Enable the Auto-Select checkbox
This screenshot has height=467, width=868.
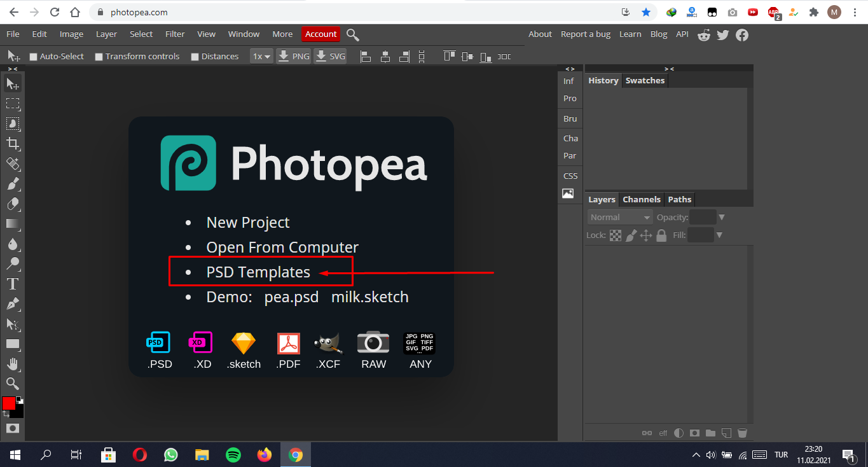pyautogui.click(x=34, y=57)
